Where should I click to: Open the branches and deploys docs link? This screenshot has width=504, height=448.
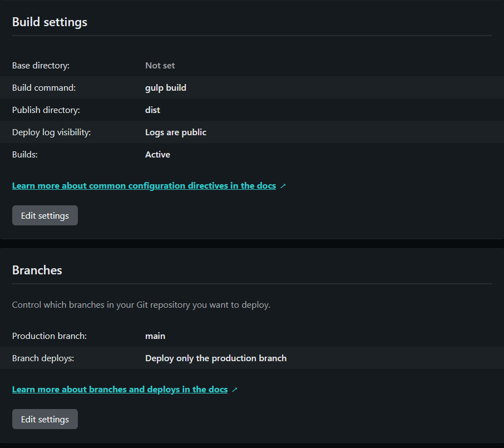coord(120,390)
